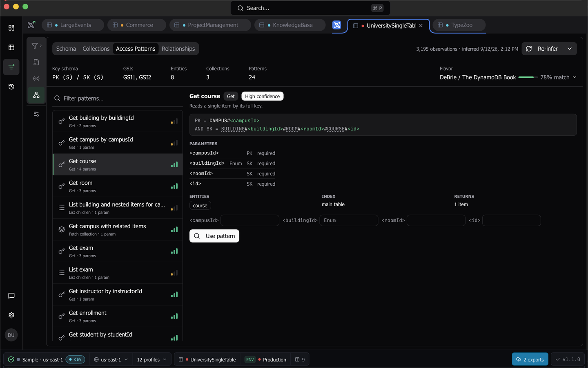Open the us-east-1 region dropdown
Image resolution: width=588 pixels, height=368 pixels.
(111, 359)
